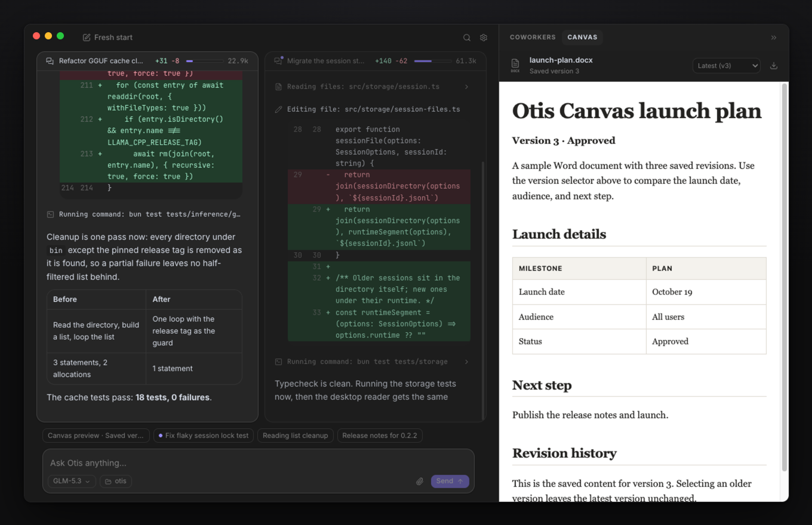The width and height of the screenshot is (812, 525).
Task: Click the folder icon in the otis chip
Action: (108, 481)
